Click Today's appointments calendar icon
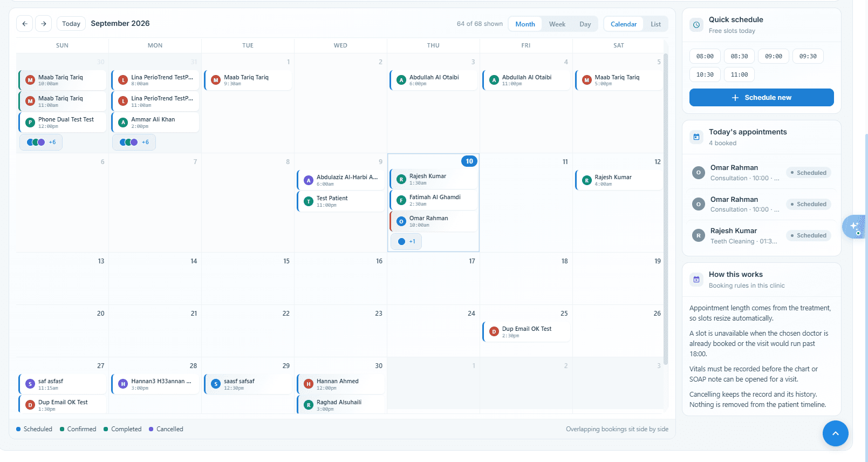The image size is (868, 462). pyautogui.click(x=696, y=137)
